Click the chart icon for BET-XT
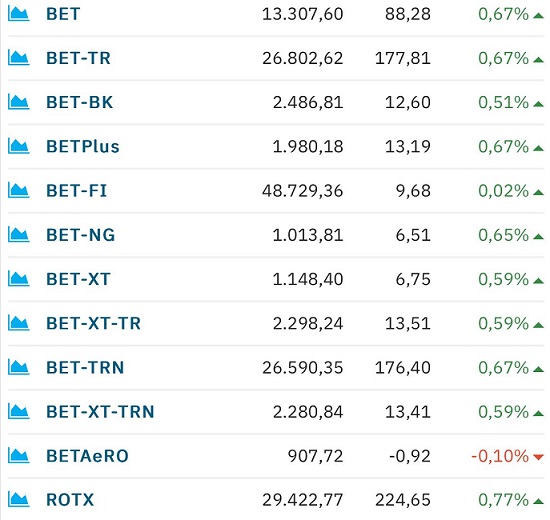 pyautogui.click(x=19, y=279)
